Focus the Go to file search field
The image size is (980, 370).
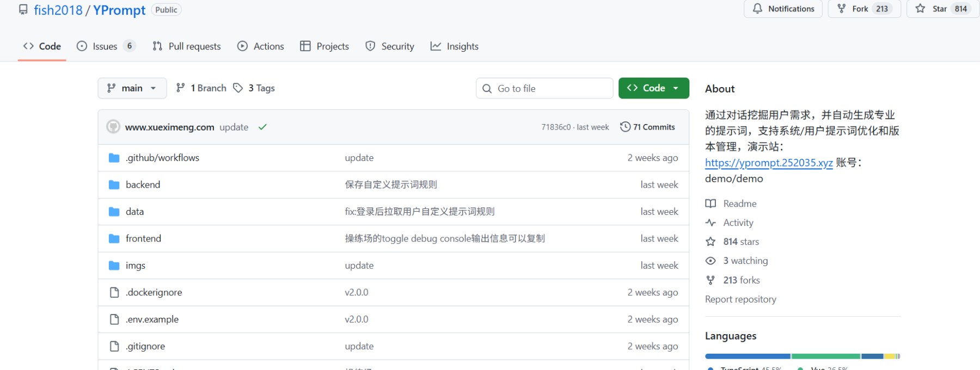[544, 88]
